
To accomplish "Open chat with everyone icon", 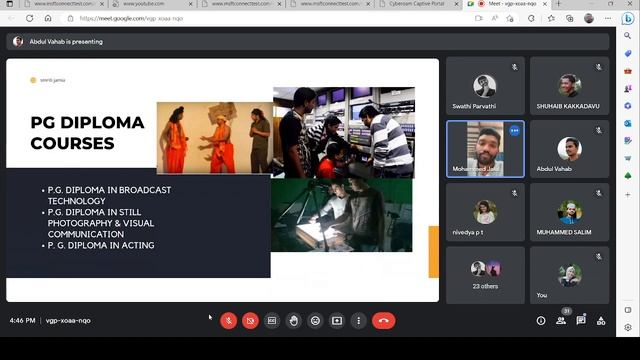I will tap(581, 321).
